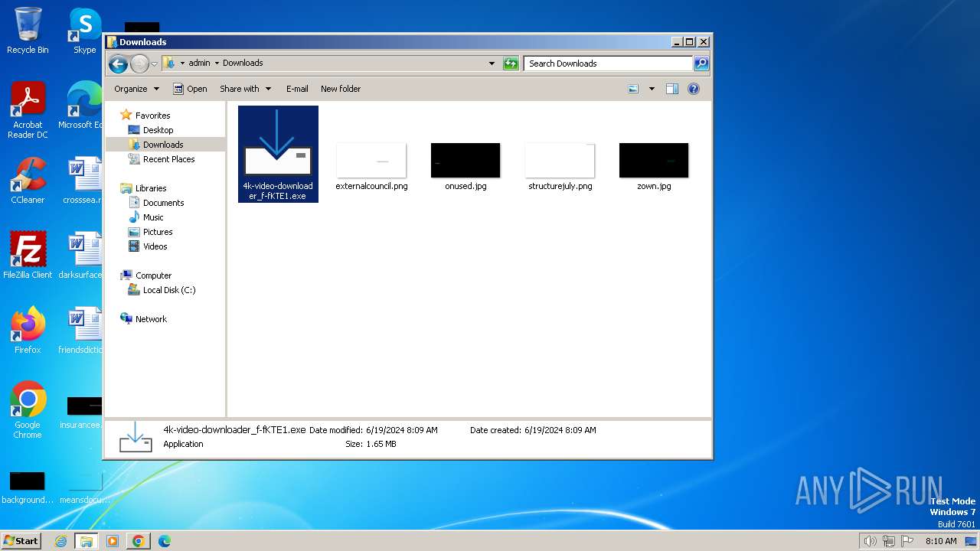Change the view with view icon
The height and width of the screenshot is (551, 980).
pyautogui.click(x=633, y=89)
